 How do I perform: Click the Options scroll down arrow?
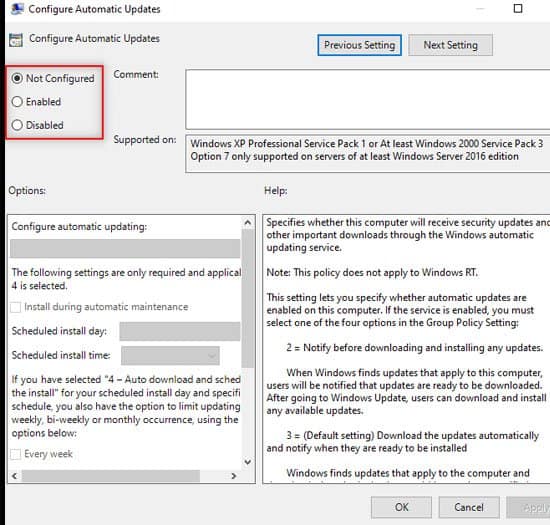(x=248, y=462)
